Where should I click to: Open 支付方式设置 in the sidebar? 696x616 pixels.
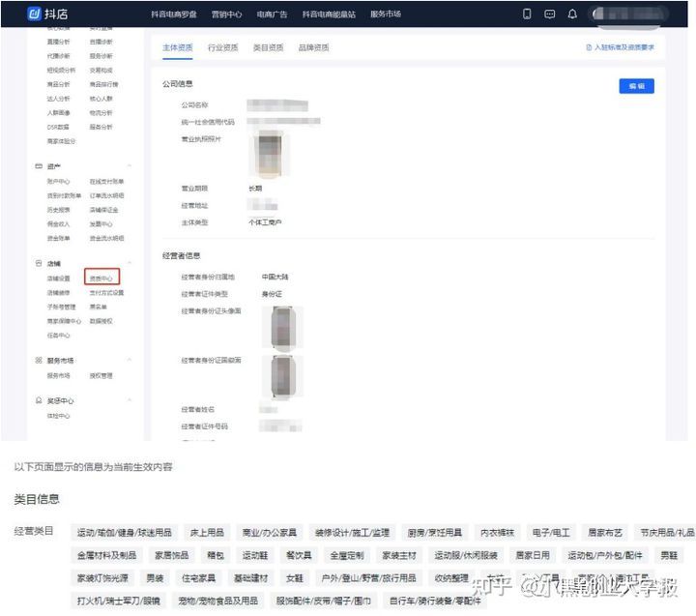[x=106, y=293]
